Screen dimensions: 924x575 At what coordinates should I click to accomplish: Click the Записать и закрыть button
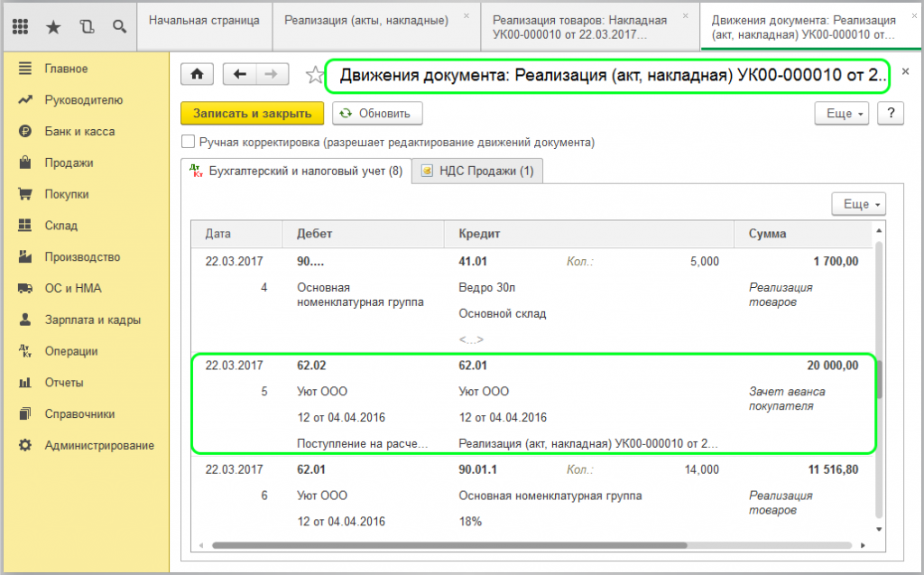click(252, 114)
